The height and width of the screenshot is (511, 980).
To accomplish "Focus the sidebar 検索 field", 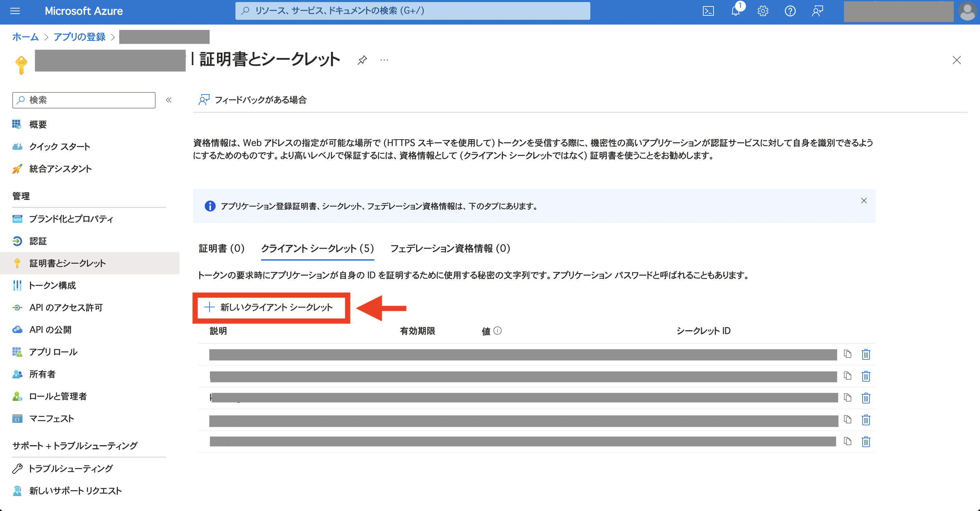I will click(84, 100).
